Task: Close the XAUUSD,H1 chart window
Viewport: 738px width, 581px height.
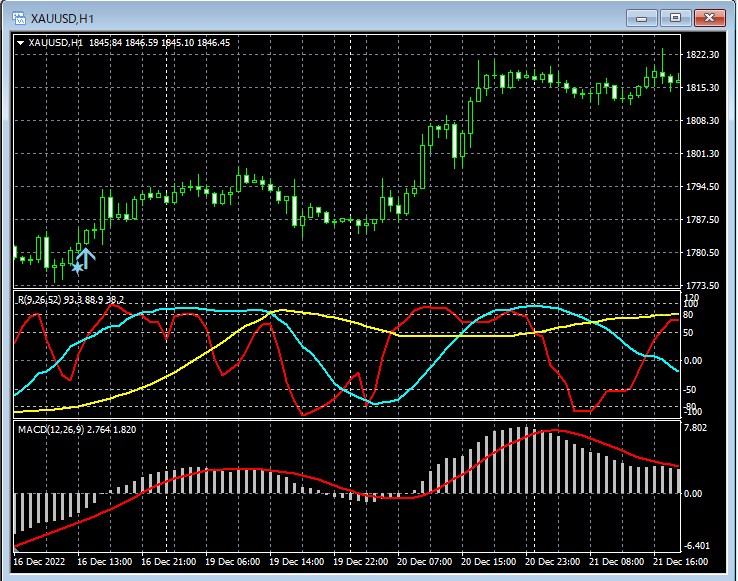Action: pyautogui.click(x=710, y=17)
